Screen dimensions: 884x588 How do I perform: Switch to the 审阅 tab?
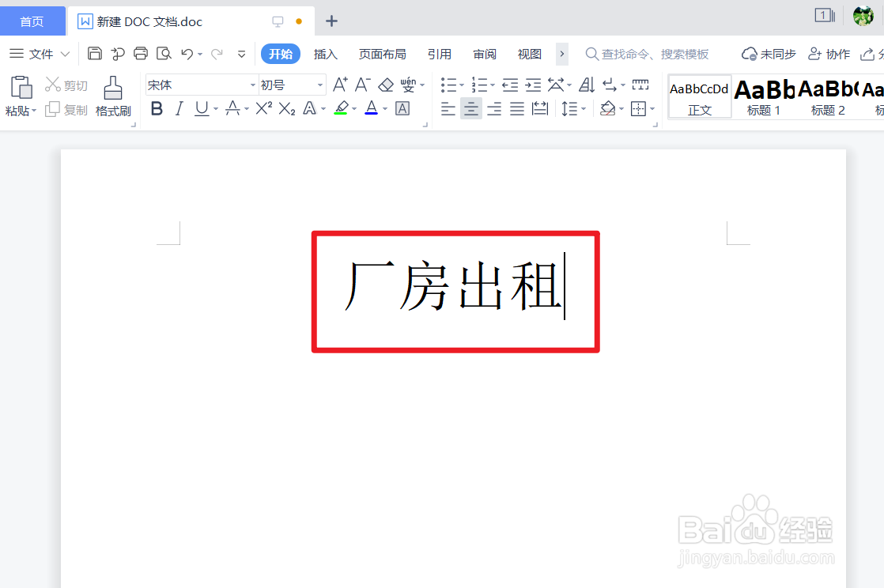pyautogui.click(x=484, y=54)
